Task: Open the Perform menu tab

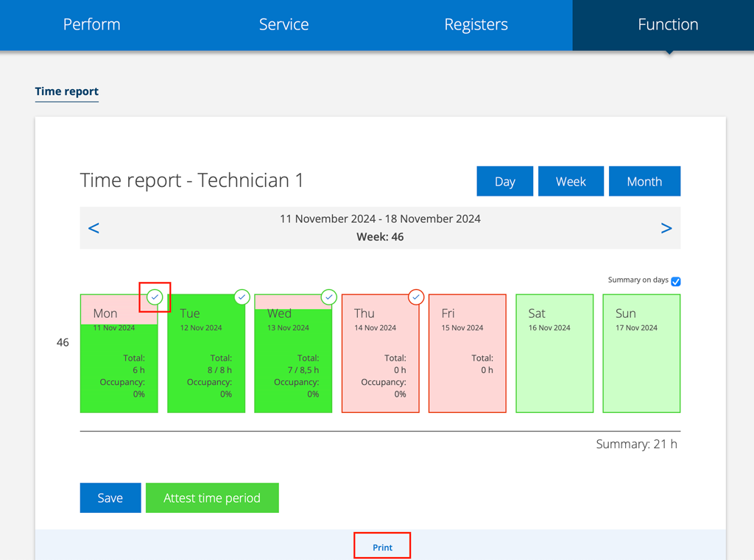Action: click(91, 25)
